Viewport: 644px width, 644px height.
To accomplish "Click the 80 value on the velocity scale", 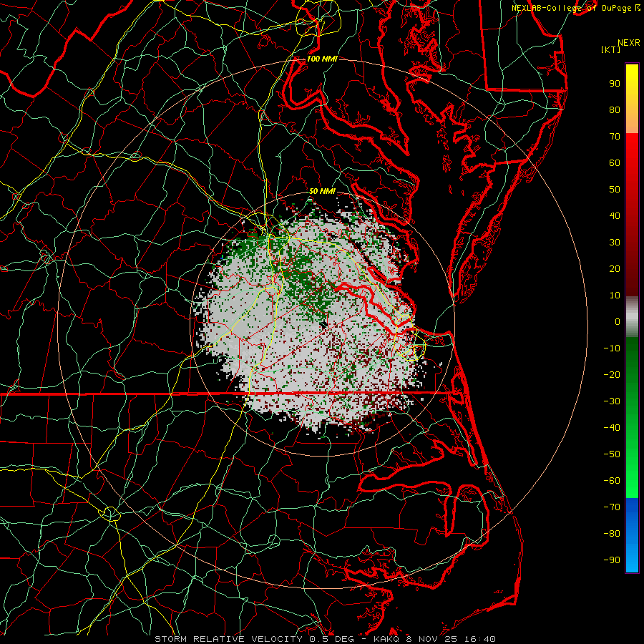I will tap(615, 110).
